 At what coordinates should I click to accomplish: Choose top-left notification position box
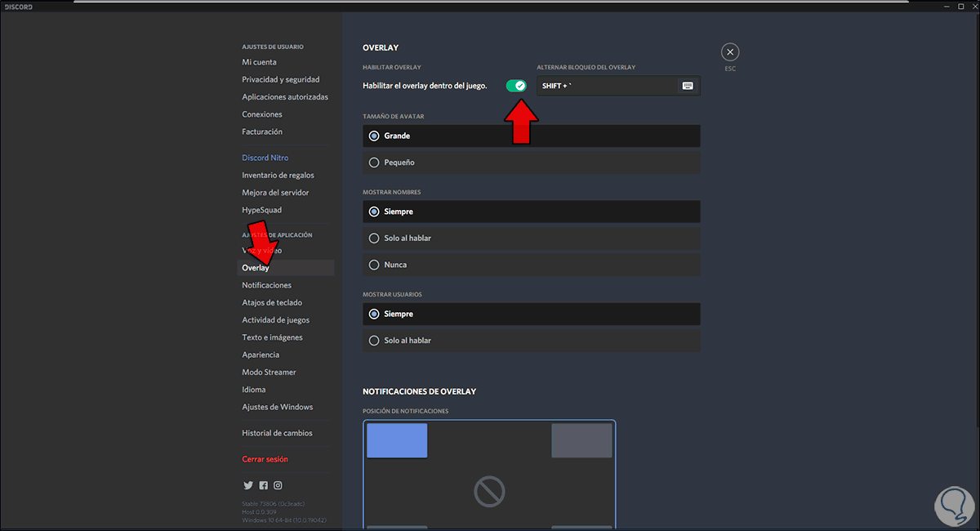coord(397,440)
